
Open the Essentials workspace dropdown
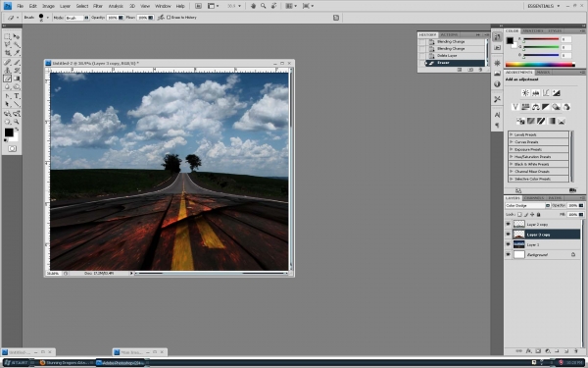click(543, 6)
